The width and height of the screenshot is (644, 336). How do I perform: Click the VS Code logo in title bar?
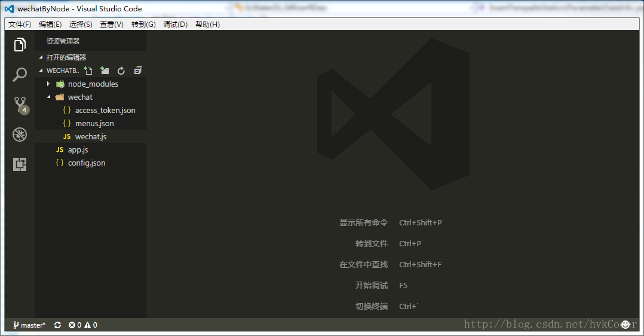tap(10, 8)
